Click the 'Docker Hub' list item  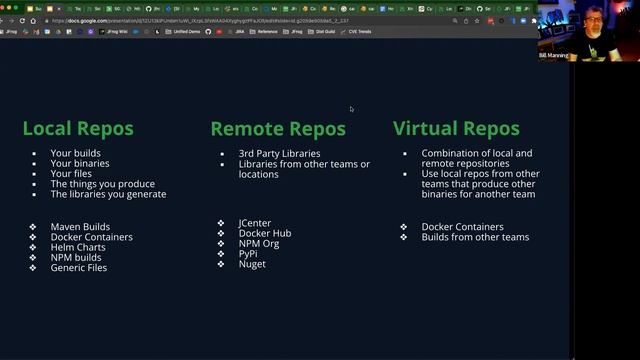pos(265,233)
